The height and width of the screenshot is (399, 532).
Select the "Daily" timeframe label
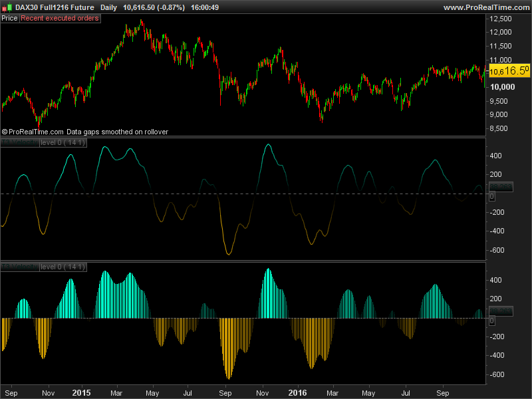point(108,7)
